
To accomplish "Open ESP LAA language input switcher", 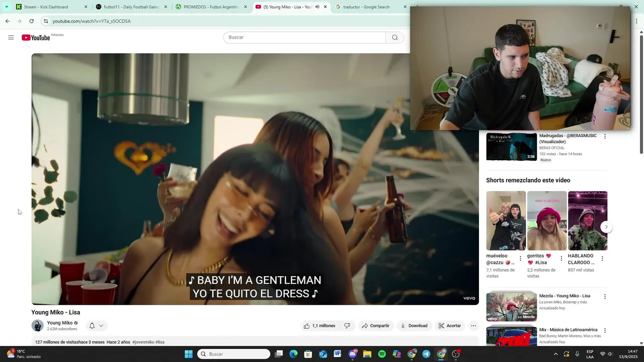I will pos(590,354).
